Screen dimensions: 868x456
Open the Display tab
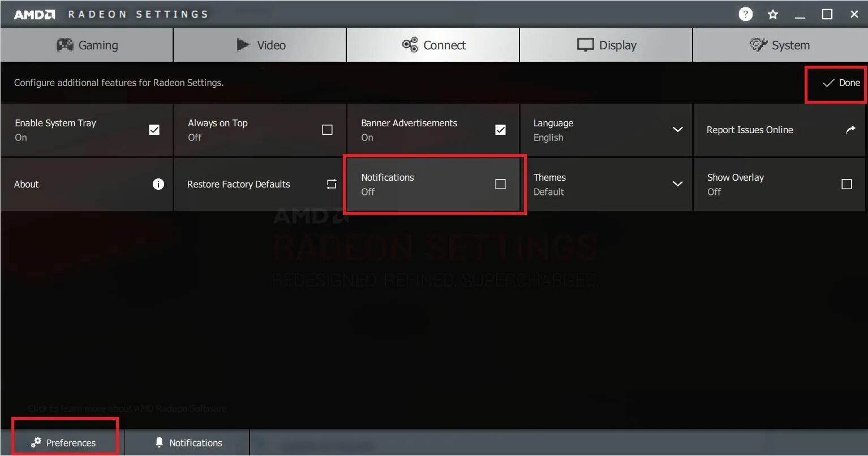click(606, 45)
